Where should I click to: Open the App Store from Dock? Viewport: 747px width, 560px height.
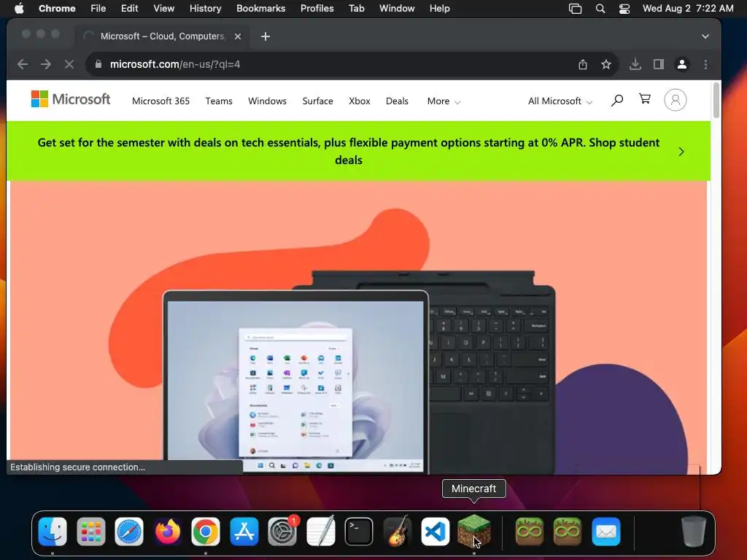click(x=244, y=532)
